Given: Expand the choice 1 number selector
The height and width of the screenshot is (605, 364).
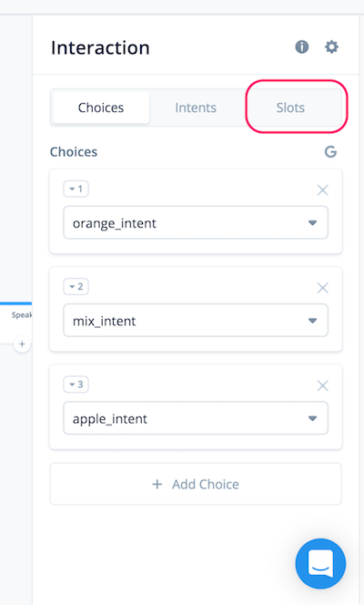Looking at the screenshot, I should (76, 190).
